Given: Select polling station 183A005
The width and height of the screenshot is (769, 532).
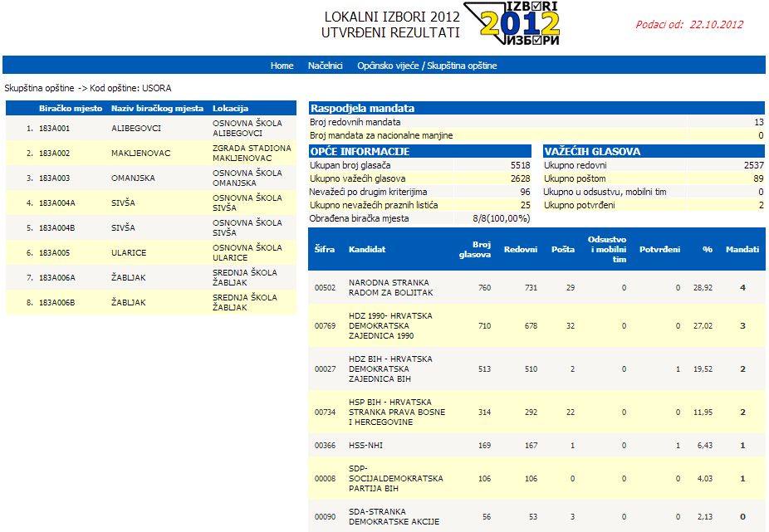Looking at the screenshot, I should (55, 253).
